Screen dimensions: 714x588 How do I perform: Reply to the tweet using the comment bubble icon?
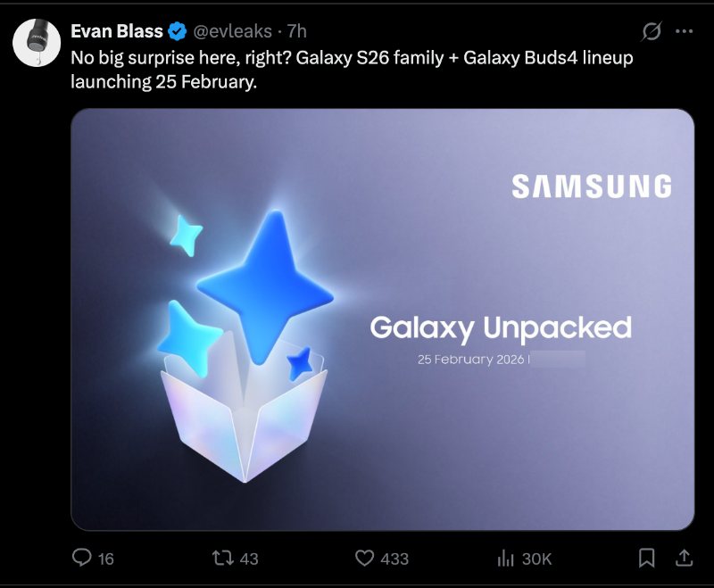pos(83,558)
